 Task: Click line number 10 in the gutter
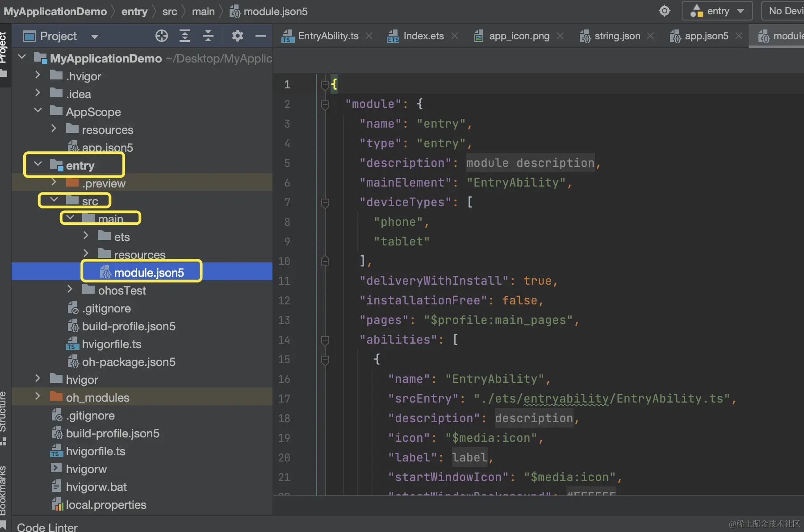284,261
